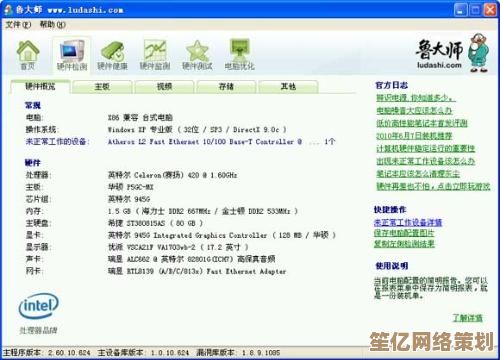Open the first 官方日志 link about 电源
The width and height of the screenshot is (500, 360).
click(x=416, y=98)
